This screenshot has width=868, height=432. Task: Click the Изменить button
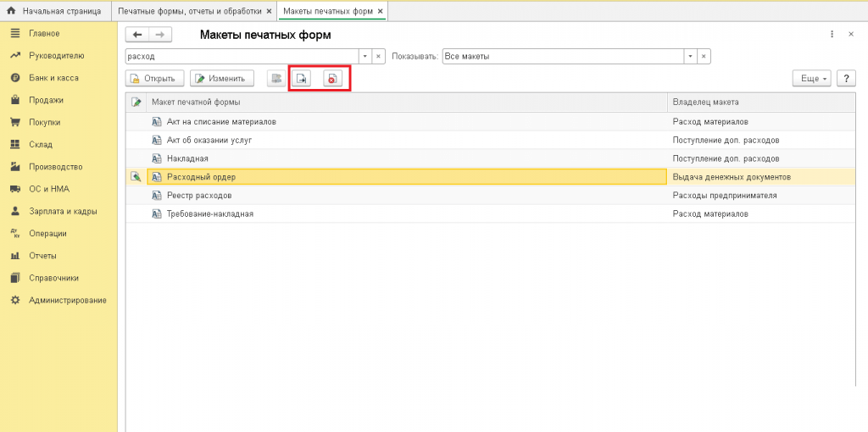[220, 79]
